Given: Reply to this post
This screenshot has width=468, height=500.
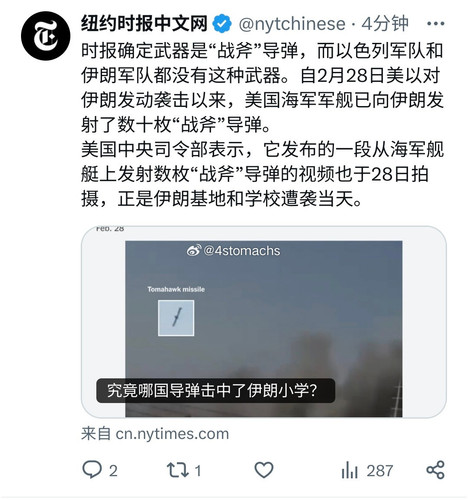Looking at the screenshot, I should 92,470.
